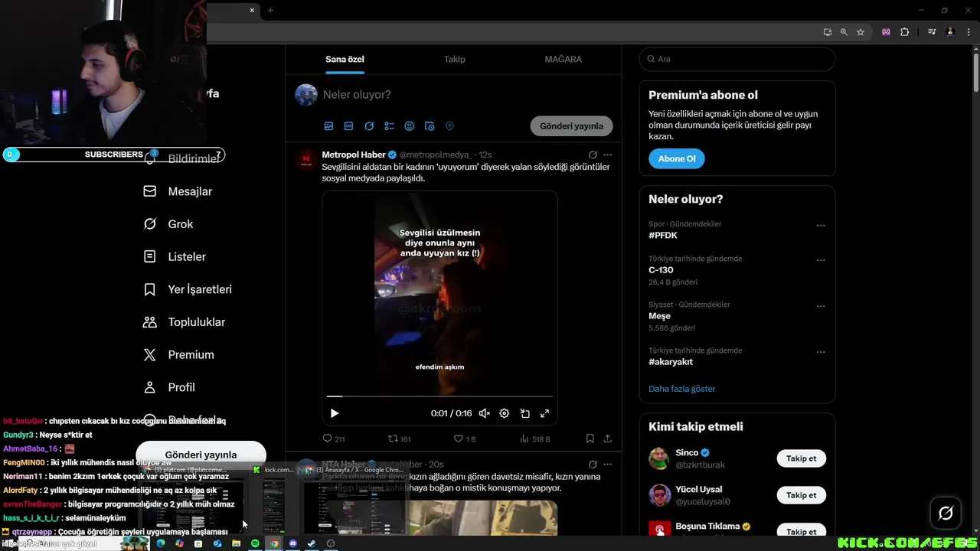Bookmark this page with Chrome star
Image resolution: width=980 pixels, height=551 pixels.
click(x=861, y=32)
